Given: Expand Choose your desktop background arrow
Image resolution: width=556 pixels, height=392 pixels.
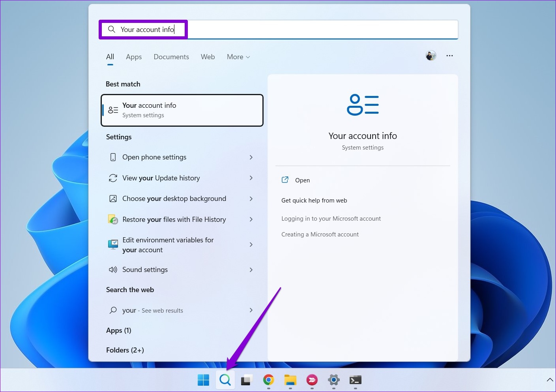Looking at the screenshot, I should [x=251, y=199].
